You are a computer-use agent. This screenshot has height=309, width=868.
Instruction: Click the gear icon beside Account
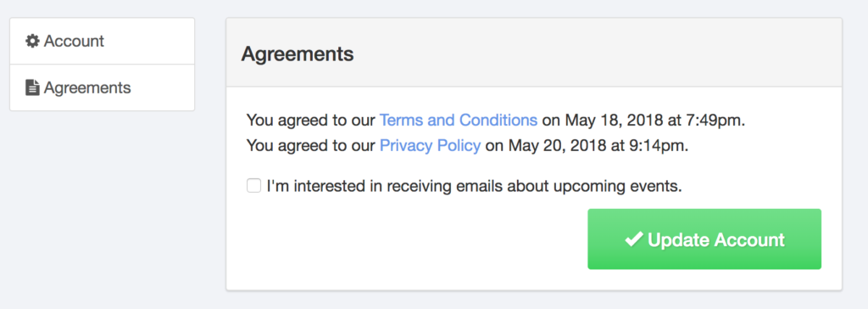33,41
